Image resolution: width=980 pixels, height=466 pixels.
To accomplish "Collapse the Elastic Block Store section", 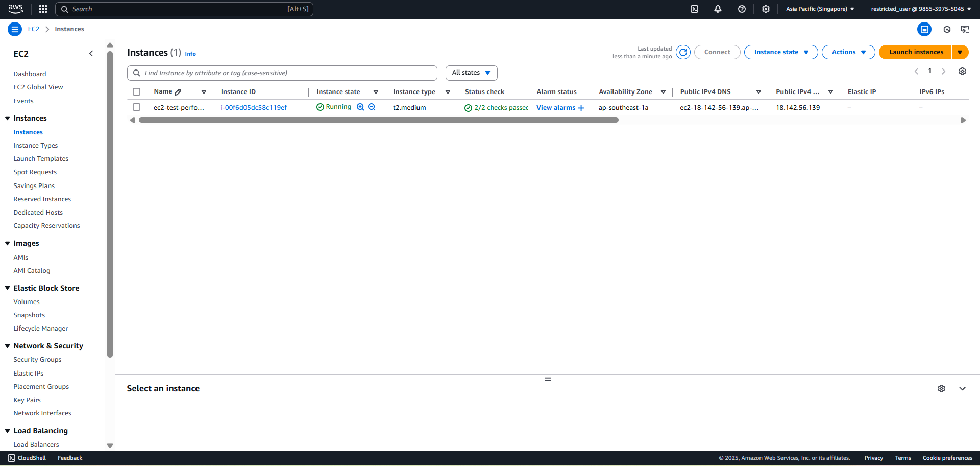I will [8, 288].
